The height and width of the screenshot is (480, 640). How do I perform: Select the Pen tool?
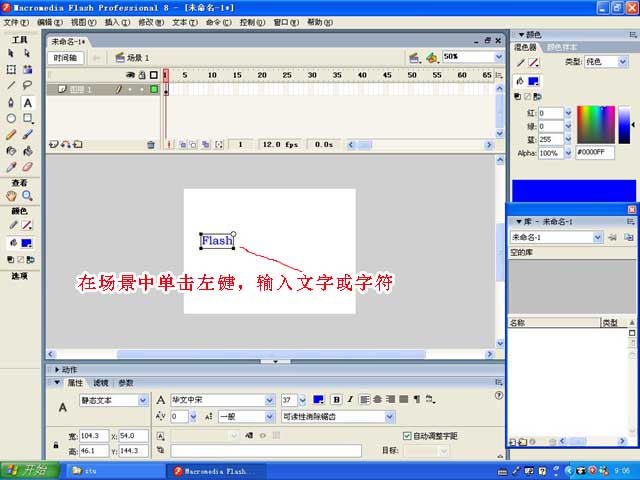(11, 102)
